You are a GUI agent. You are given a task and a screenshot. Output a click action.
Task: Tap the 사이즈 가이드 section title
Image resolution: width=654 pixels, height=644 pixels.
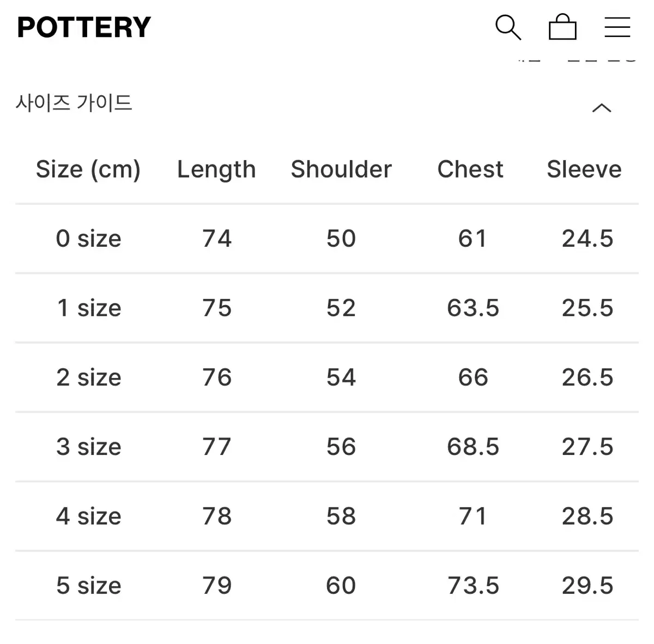click(74, 102)
